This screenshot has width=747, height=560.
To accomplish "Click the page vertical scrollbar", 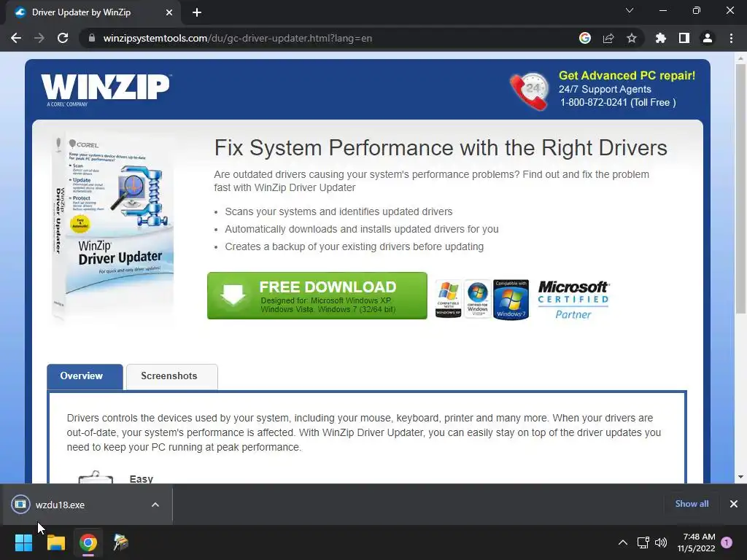I will (740, 189).
